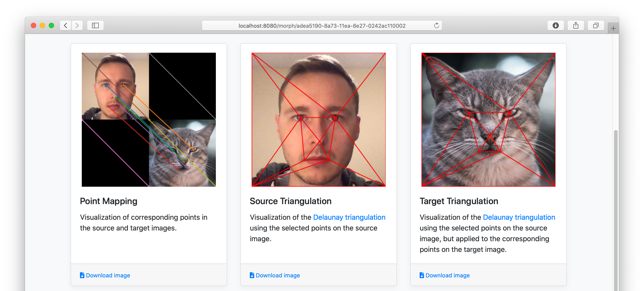Click the Safari back navigation arrow
Viewport: 644px width, 291px height.
click(x=65, y=25)
